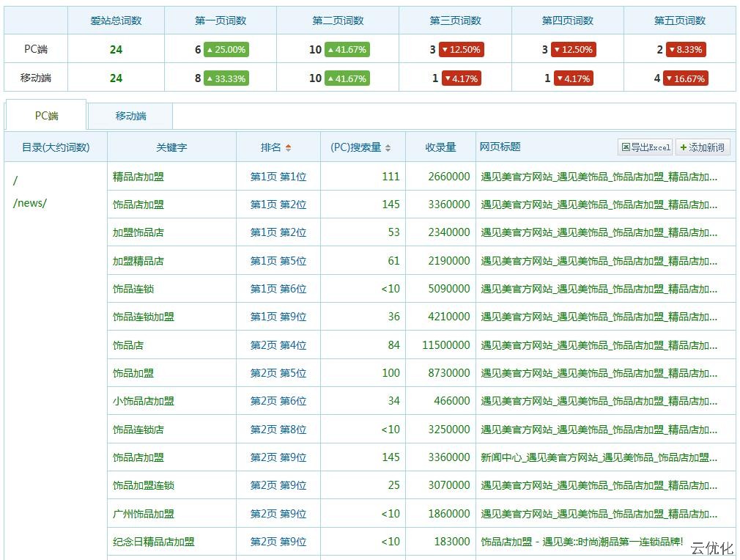
Task: Click PC端 first page green 25.00% badge
Action: tap(226, 50)
